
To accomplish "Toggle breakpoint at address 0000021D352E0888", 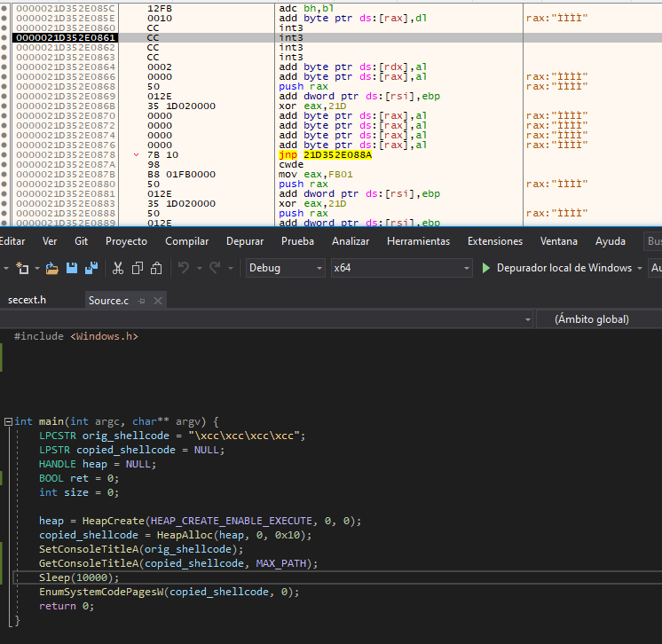I will click(x=4, y=214).
